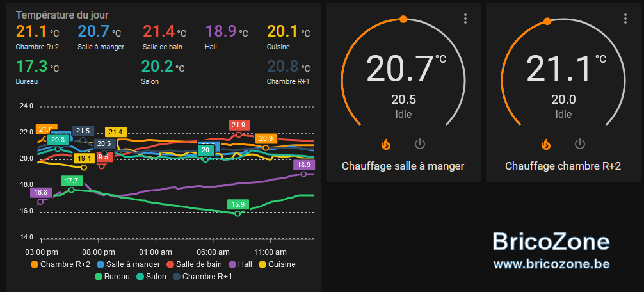Open three-dot menu on salle à manger thermostat
The image size is (644, 292).
(465, 19)
